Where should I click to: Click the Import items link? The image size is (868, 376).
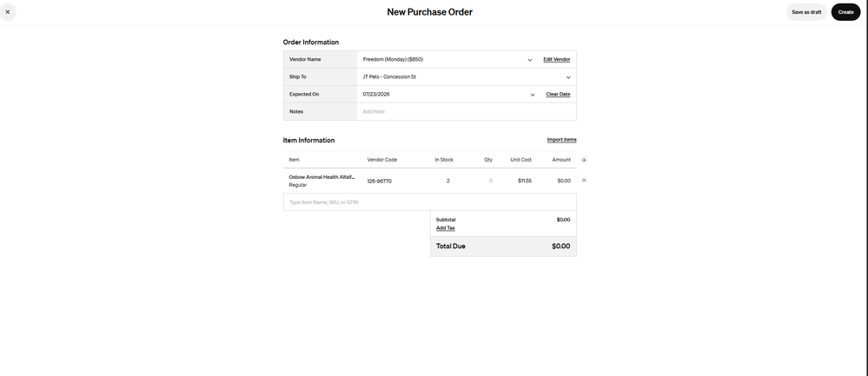coord(562,140)
